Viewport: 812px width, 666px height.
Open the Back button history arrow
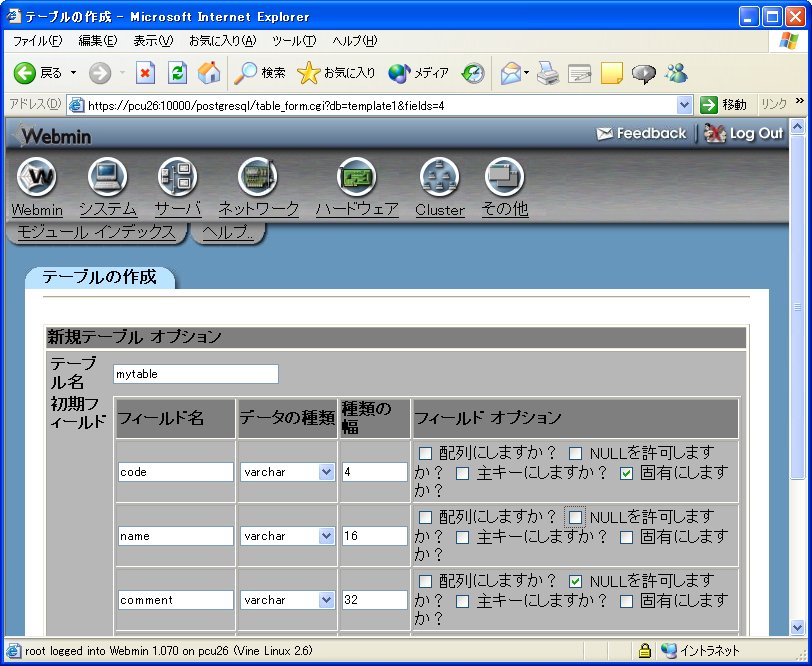74,73
